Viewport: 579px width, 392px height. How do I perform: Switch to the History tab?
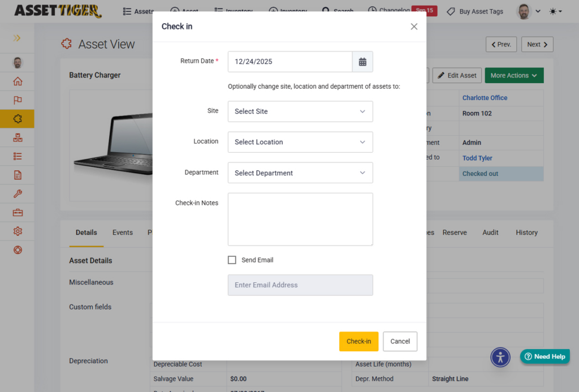[x=526, y=232]
